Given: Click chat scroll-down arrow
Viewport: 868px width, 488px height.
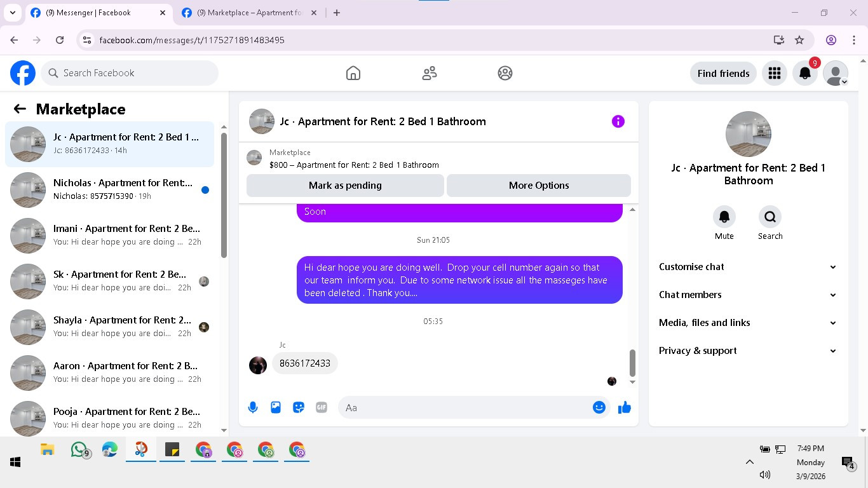Looking at the screenshot, I should 632,382.
